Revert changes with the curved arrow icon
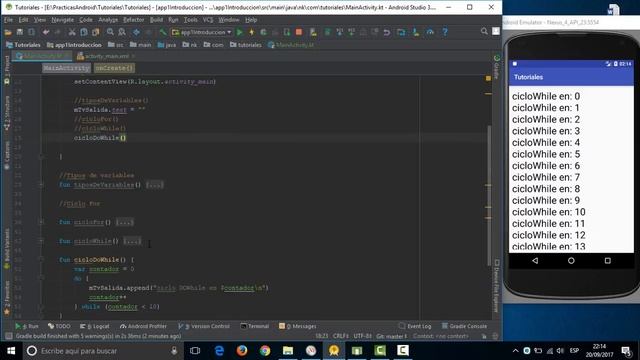This screenshot has height=360, width=640. [x=387, y=32]
